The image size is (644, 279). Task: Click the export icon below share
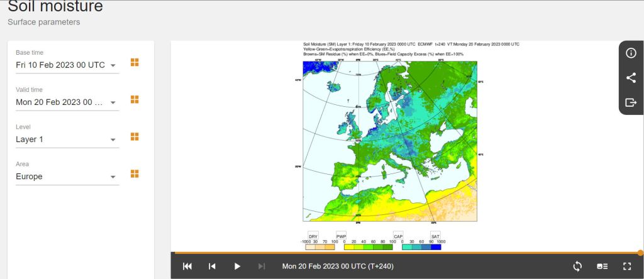631,102
